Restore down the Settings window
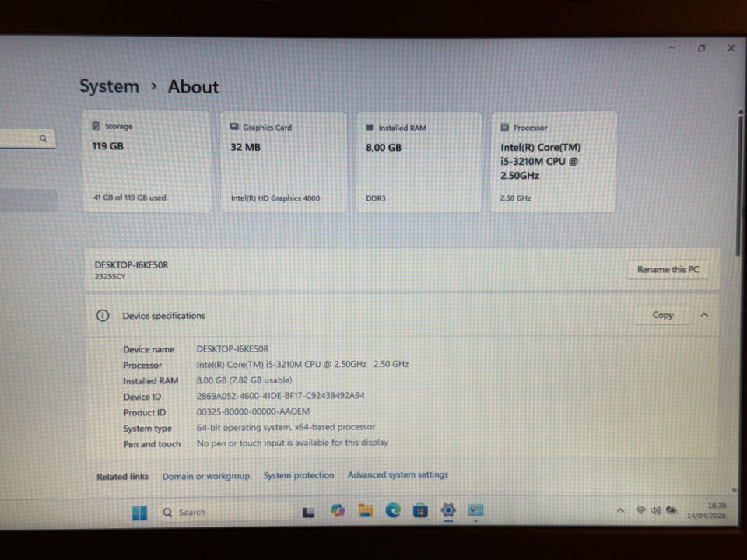747x560 pixels. tap(701, 48)
